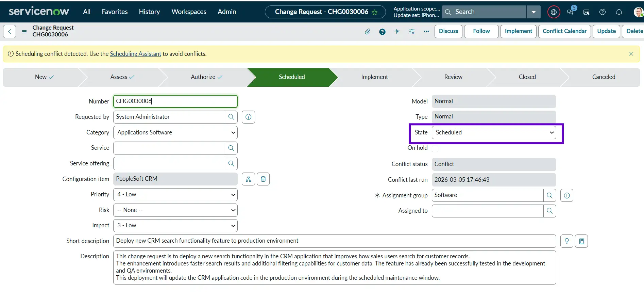The height and width of the screenshot is (292, 644).
Task: Show CI dependency map icon for PeopleSoft CRM
Action: (x=249, y=179)
